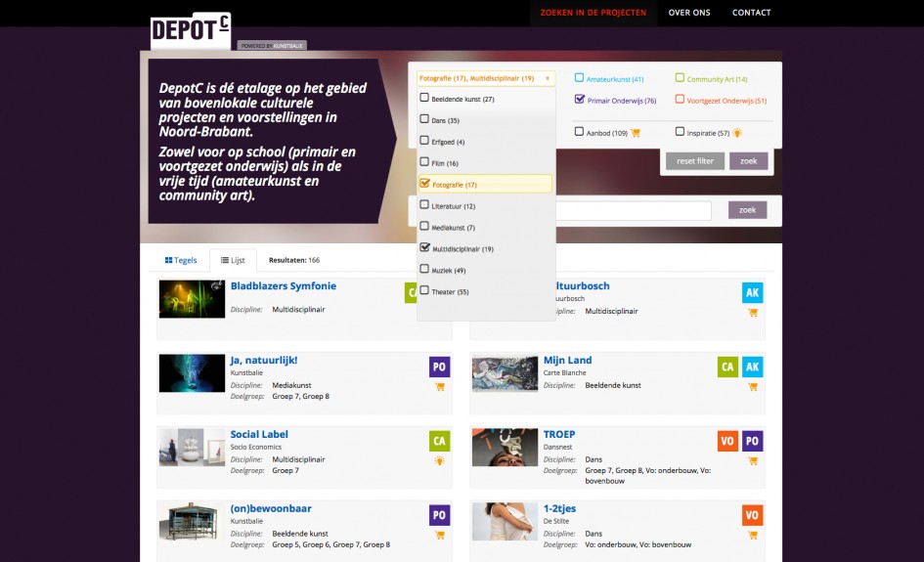The image size is (924, 562).
Task: Check the Dans (35) option
Action: click(424, 119)
